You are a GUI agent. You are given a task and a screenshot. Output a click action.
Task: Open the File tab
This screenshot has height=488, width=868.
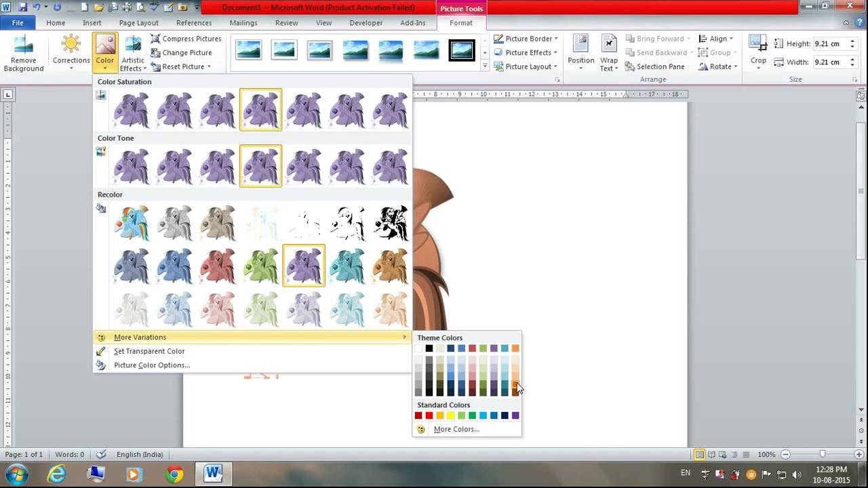click(x=18, y=22)
